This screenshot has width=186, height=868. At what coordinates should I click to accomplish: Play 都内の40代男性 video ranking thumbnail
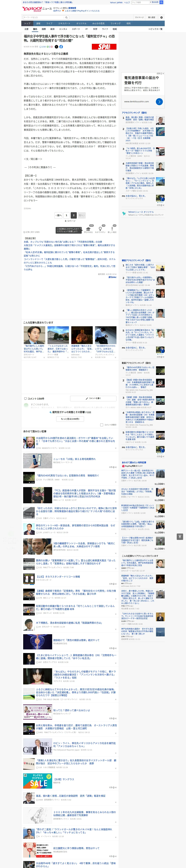pos(160,371)
